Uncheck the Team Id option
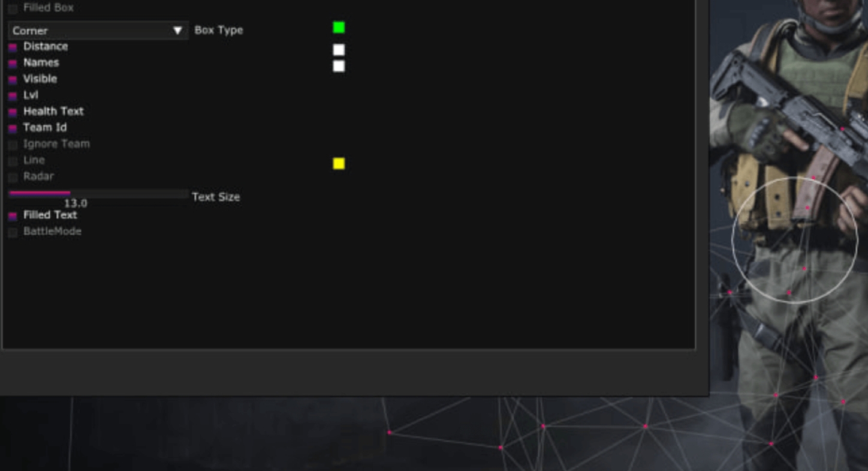The image size is (868, 471). 13,128
